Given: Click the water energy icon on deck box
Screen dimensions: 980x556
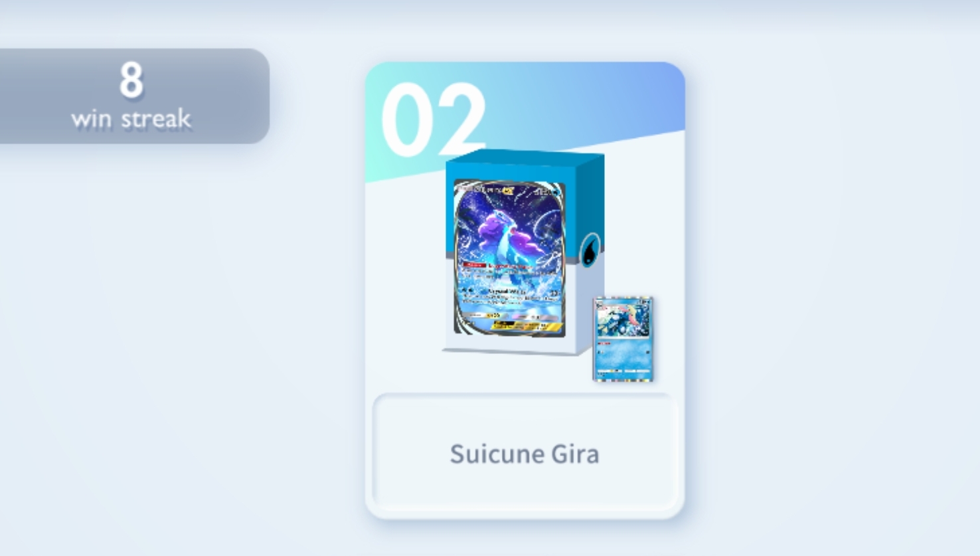Looking at the screenshot, I should (x=590, y=251).
